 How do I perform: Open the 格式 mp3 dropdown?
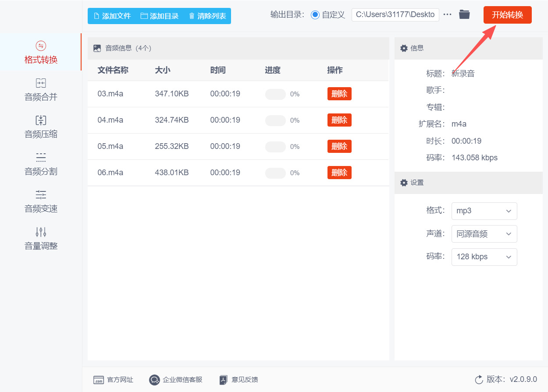484,211
